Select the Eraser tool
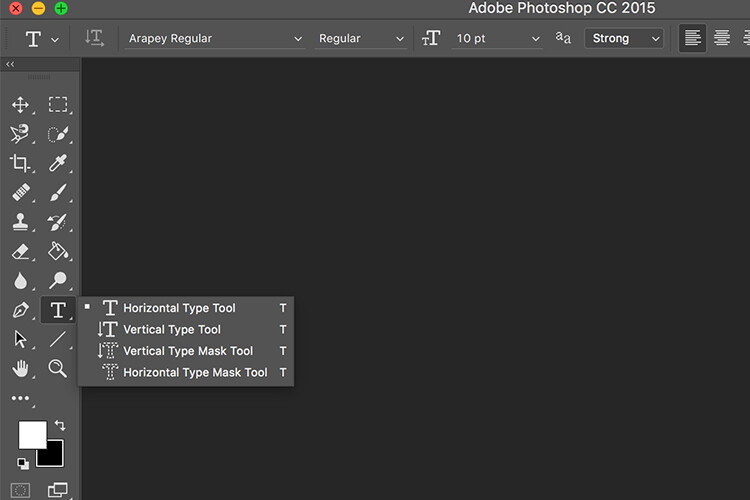Image resolution: width=750 pixels, height=500 pixels. point(20,252)
